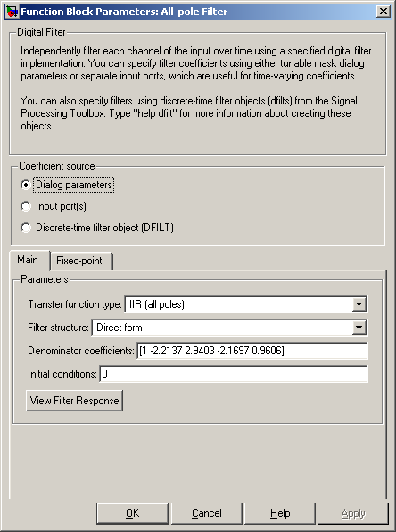Select the Dialog parameters radio button
The width and height of the screenshot is (396, 532).
pyautogui.click(x=26, y=185)
